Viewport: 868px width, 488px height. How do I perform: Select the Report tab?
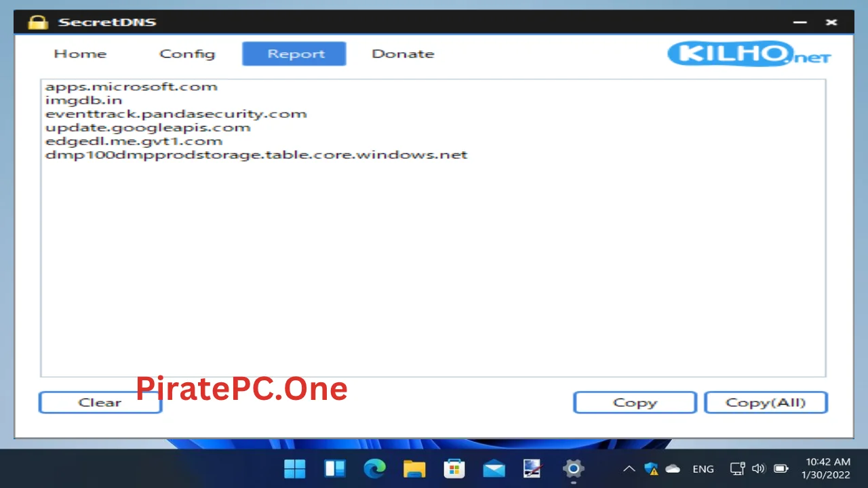[294, 54]
